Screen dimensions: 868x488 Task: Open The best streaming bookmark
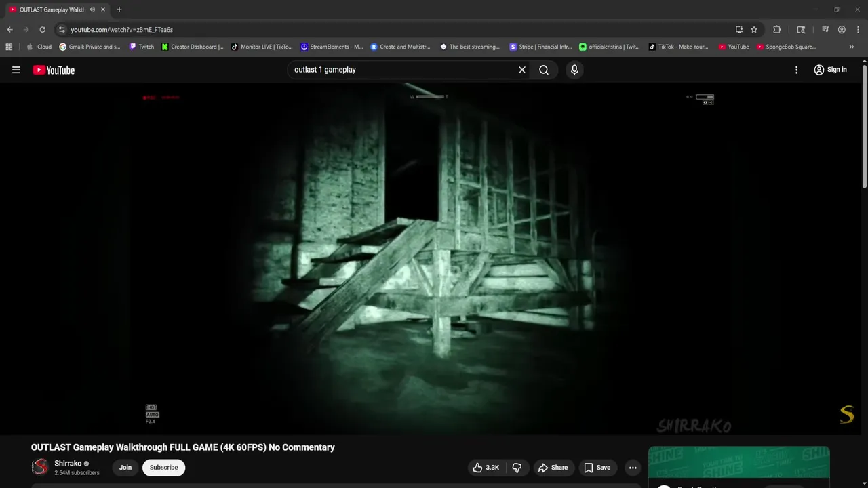[470, 47]
